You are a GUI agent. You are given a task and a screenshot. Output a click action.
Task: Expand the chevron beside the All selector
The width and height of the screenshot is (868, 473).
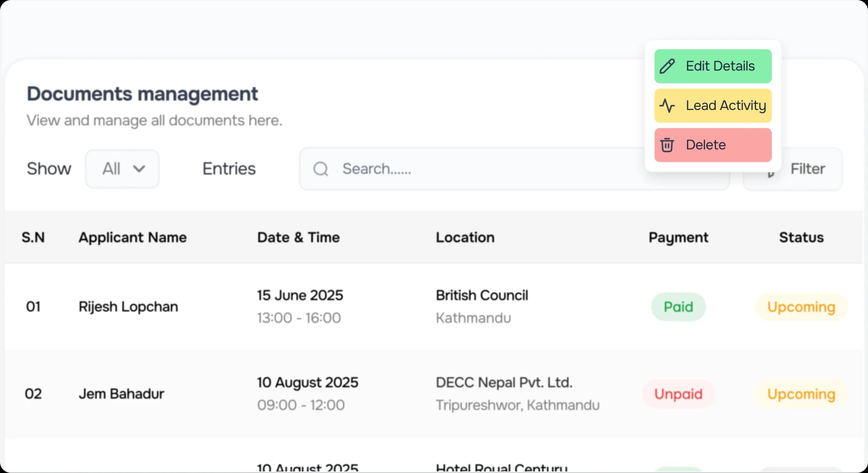point(140,169)
